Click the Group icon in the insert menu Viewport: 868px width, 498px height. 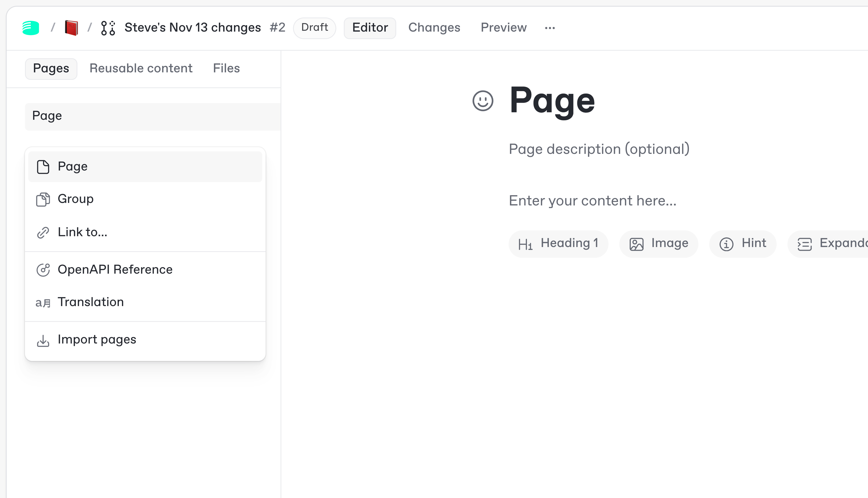[x=43, y=199]
